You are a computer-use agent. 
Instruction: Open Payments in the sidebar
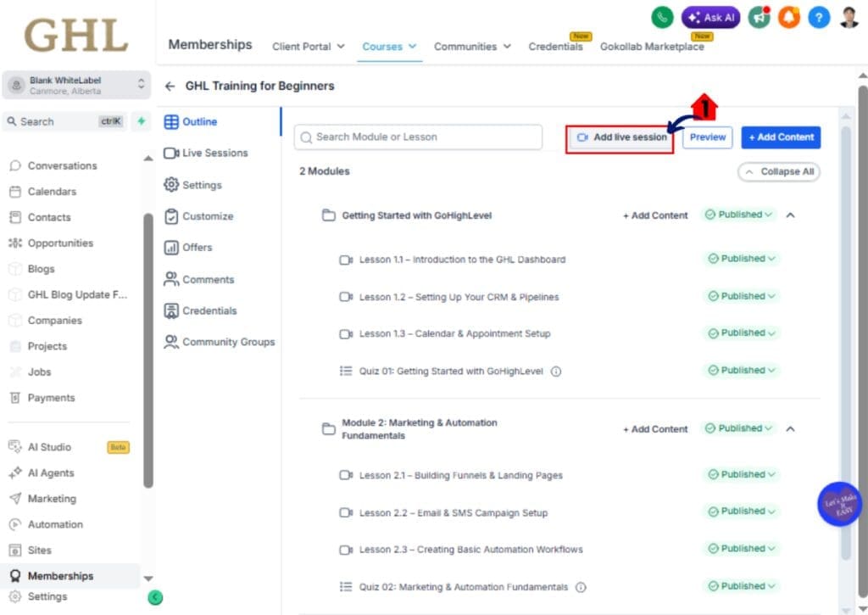pyautogui.click(x=51, y=398)
